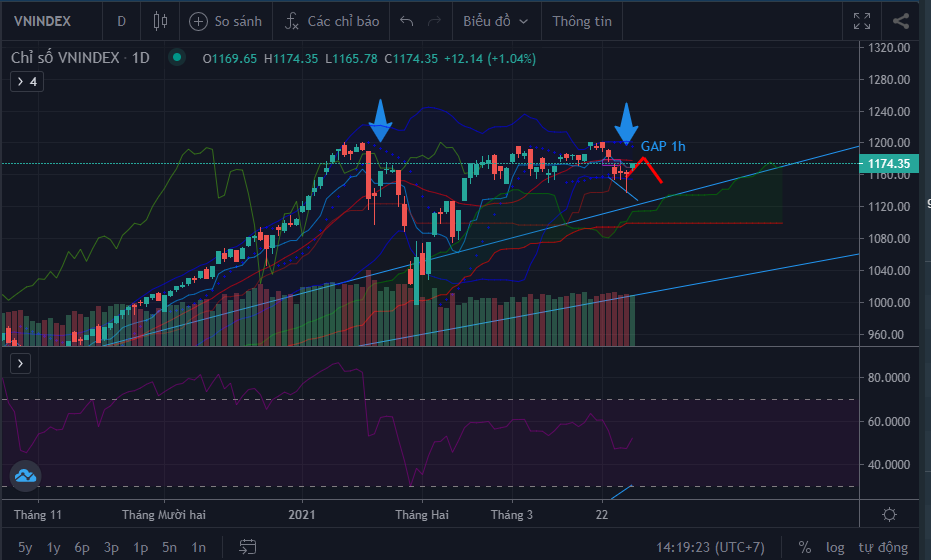The image size is (931, 560).
Task: Set range to 5n
Action: coord(169,547)
